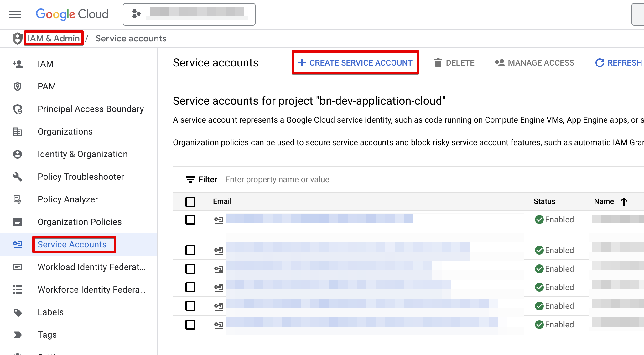Toggle the select-all header checkbox
This screenshot has height=355, width=644.
190,202
